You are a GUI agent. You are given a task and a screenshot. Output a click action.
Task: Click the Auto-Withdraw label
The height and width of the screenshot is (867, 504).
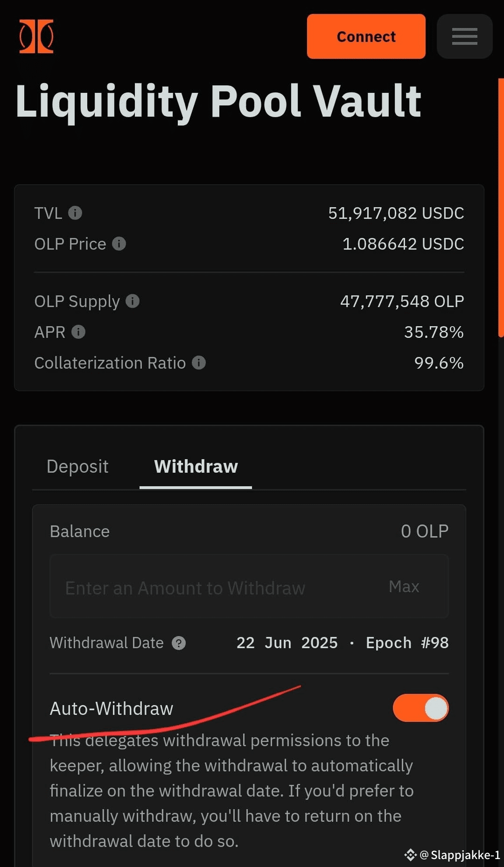pos(112,709)
